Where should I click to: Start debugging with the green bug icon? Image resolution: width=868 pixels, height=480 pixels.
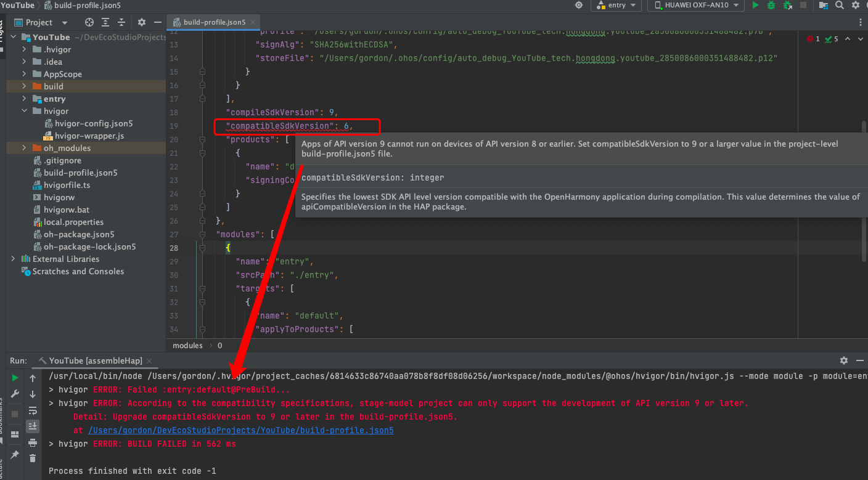click(771, 5)
